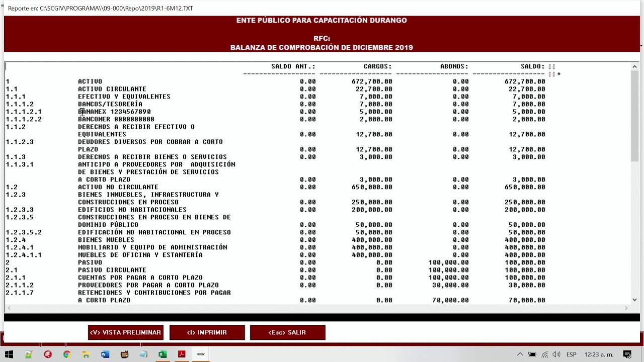This screenshot has height=362, width=644.
Task: Select CUENTAS POR PAGAR A CORTO PLAZO
Action: [x=140, y=278]
